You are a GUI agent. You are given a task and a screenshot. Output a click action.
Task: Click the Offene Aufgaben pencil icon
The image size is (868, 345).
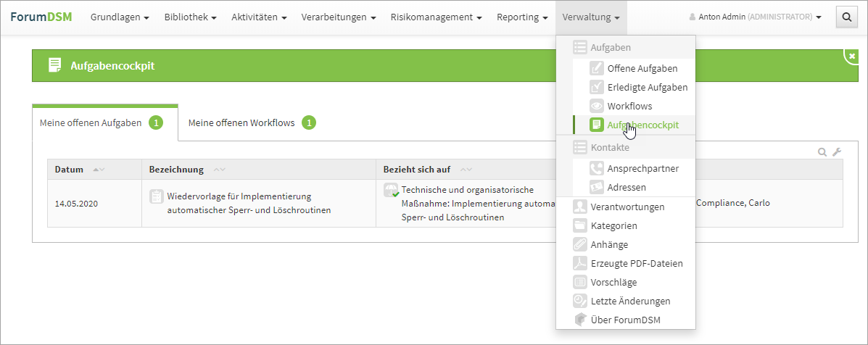(x=597, y=69)
